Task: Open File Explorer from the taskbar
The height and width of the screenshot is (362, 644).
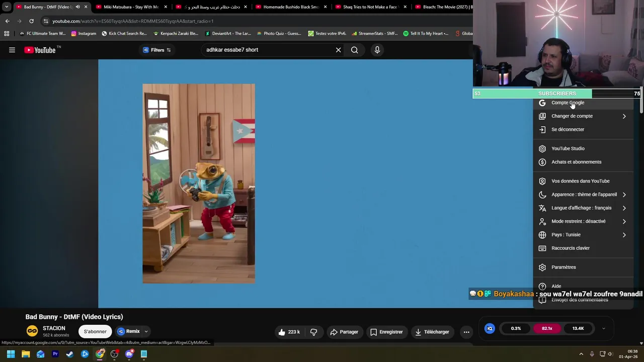Action: (26, 354)
